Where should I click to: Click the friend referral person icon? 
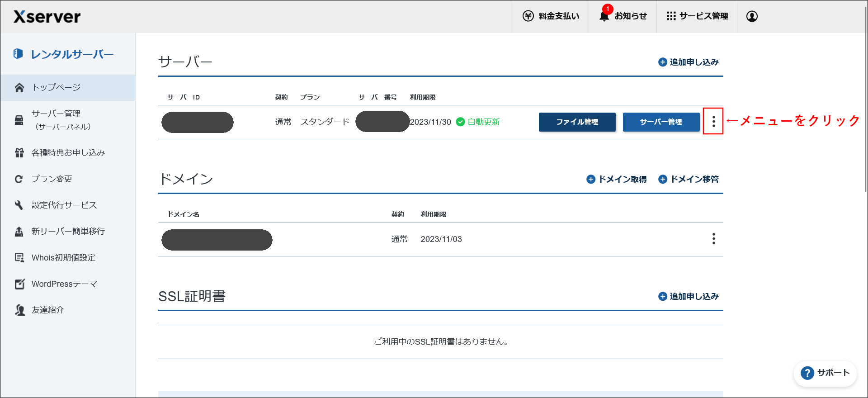19,310
